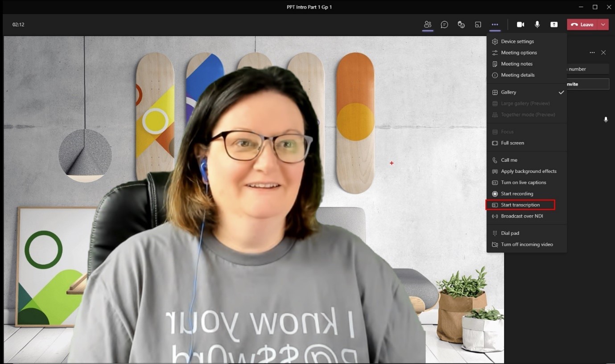Close the participants side panel
The image size is (615, 364).
pyautogui.click(x=603, y=53)
